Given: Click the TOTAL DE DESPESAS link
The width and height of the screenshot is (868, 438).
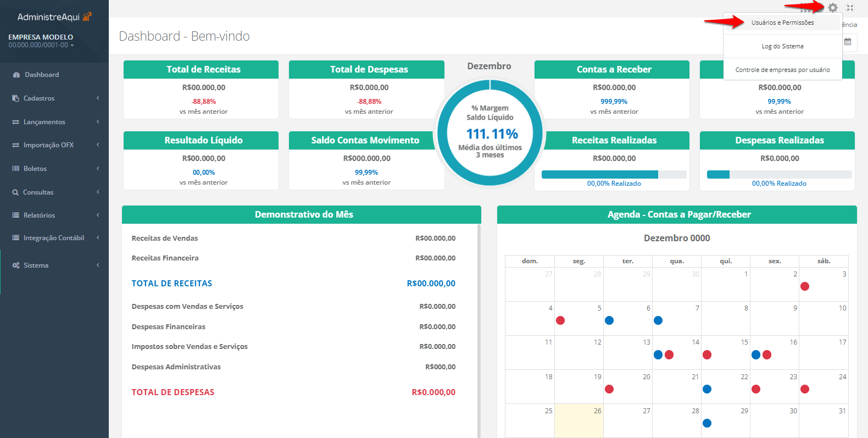Looking at the screenshot, I should [173, 392].
